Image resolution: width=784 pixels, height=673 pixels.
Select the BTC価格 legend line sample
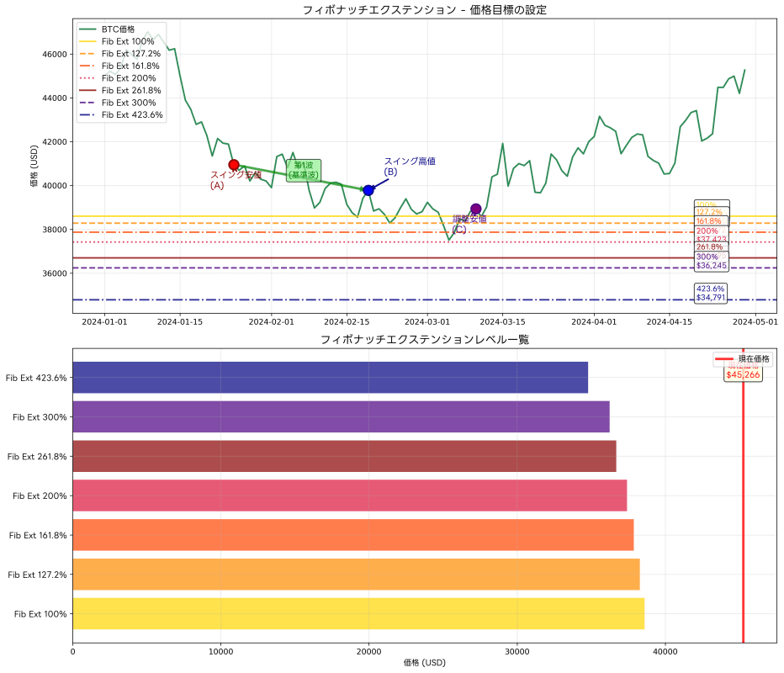pyautogui.click(x=88, y=29)
